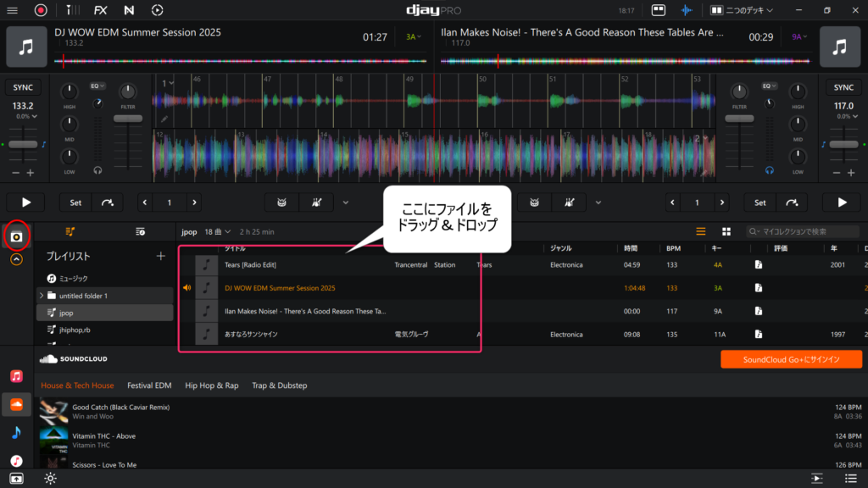
Task: Open the Neural Mix panel
Action: click(x=129, y=10)
